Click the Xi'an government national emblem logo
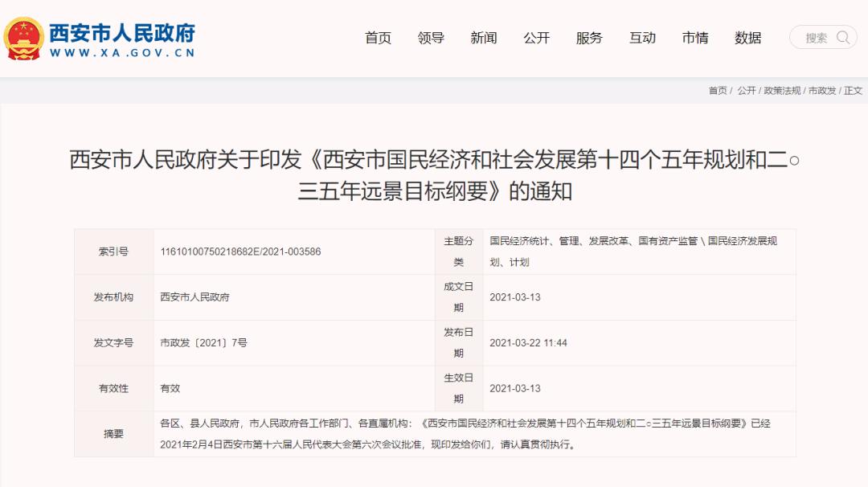The width and height of the screenshot is (868, 487). pos(24,35)
